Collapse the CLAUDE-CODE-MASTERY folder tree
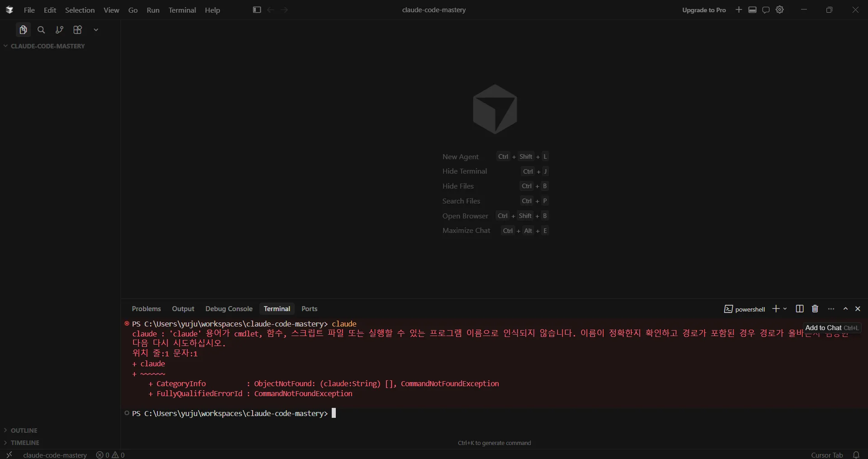The width and height of the screenshot is (868, 459). pos(5,46)
